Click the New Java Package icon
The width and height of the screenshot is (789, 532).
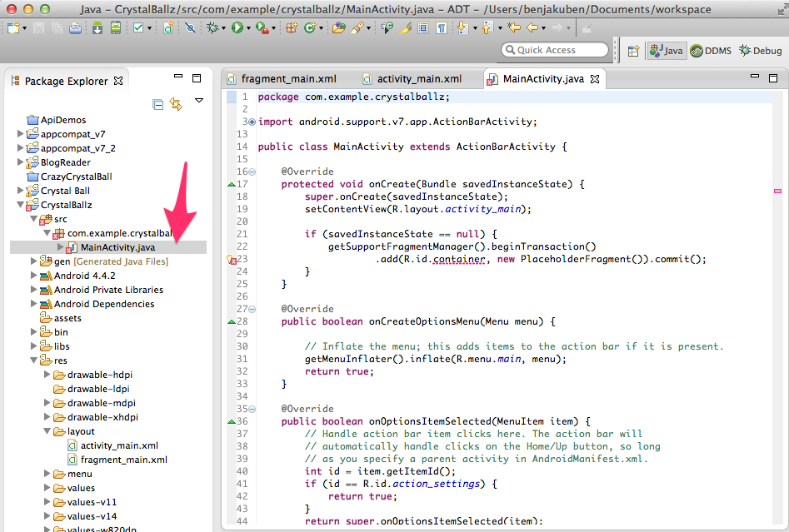click(x=292, y=28)
